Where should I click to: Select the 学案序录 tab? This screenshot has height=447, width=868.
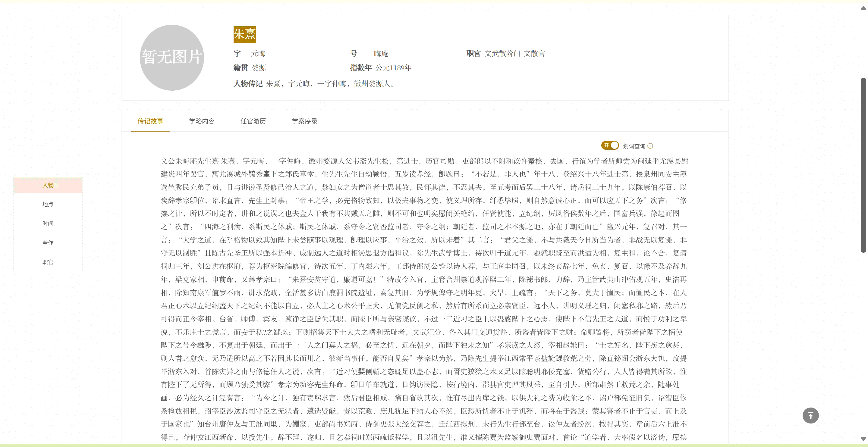pos(305,121)
